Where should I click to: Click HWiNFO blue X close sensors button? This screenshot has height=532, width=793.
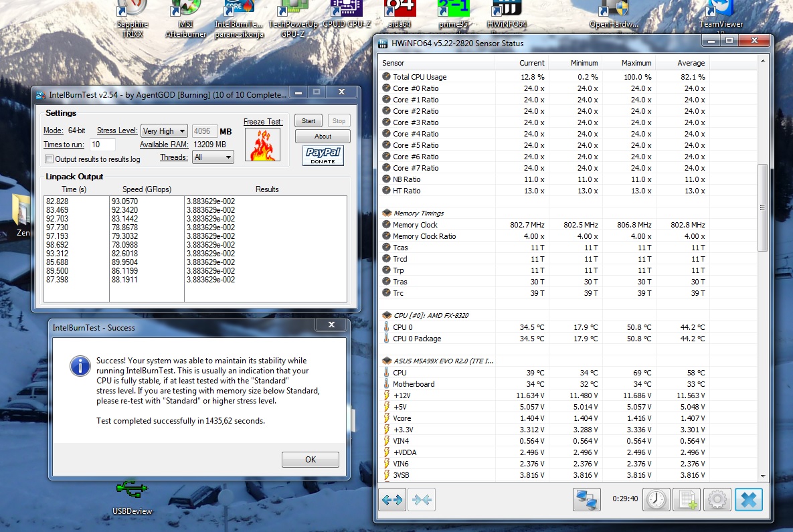point(748,500)
